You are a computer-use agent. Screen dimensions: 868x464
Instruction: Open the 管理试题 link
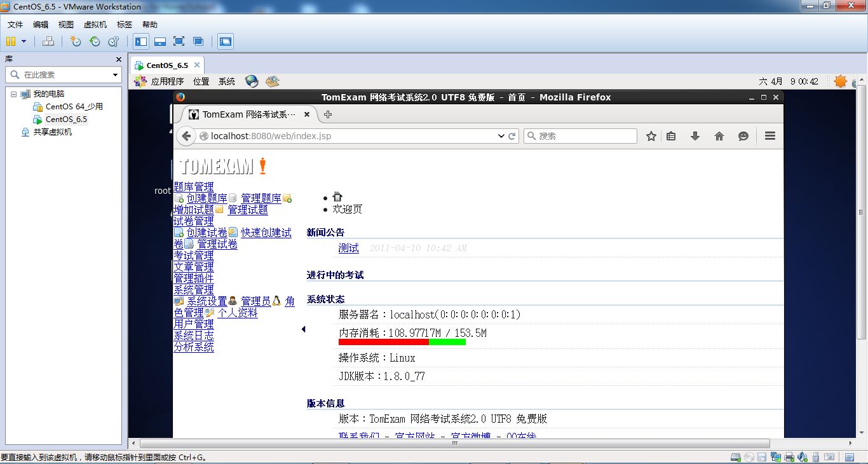point(248,210)
